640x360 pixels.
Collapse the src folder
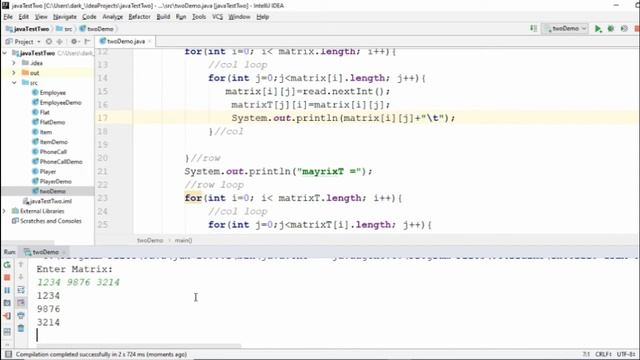14,82
